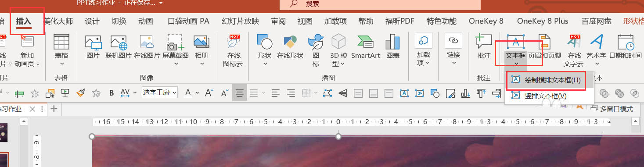Viewport: 644px width, 167px height.
Task: Insert a 图表 chart
Action: tap(393, 47)
